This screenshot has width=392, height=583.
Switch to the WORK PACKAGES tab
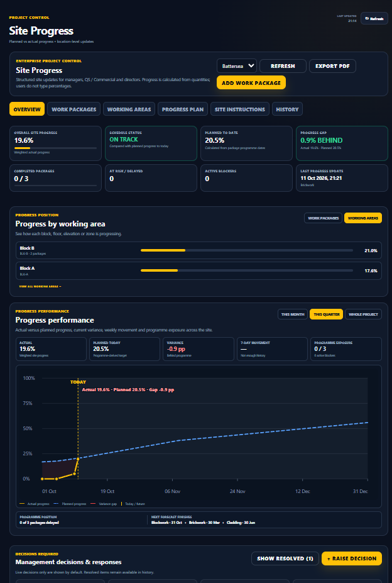click(x=73, y=109)
